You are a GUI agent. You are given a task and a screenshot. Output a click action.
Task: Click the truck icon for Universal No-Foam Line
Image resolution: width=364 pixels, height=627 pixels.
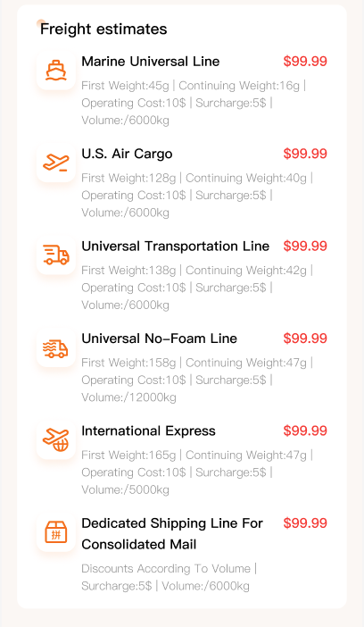pos(56,347)
